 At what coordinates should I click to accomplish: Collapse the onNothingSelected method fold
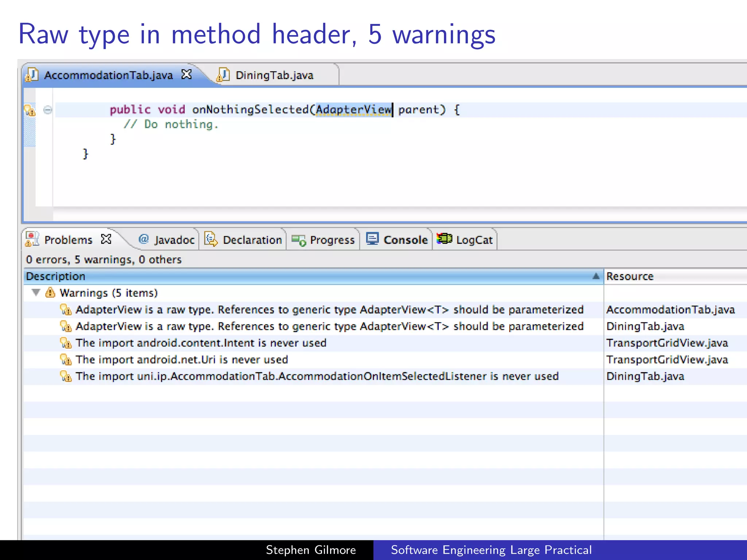click(x=48, y=110)
